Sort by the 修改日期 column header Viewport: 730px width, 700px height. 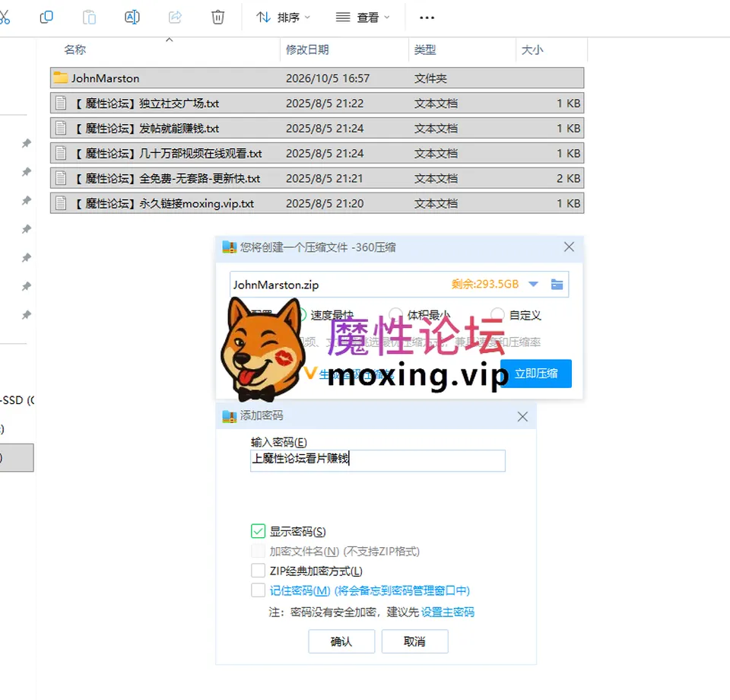pyautogui.click(x=307, y=49)
